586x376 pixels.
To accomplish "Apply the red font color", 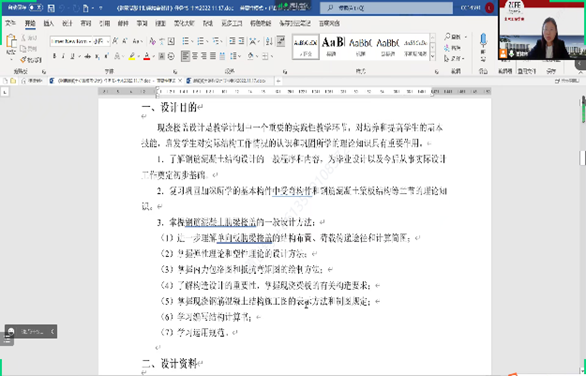I will 147,56.
